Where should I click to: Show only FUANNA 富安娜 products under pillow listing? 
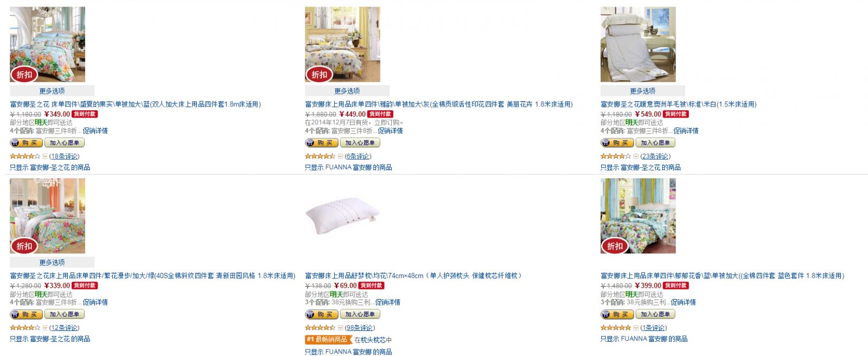[348, 352]
